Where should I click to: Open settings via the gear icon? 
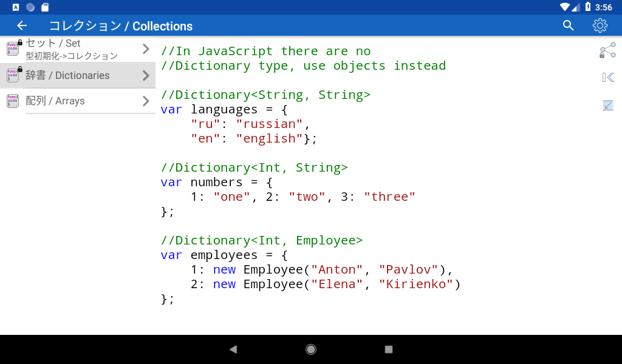pyautogui.click(x=600, y=25)
